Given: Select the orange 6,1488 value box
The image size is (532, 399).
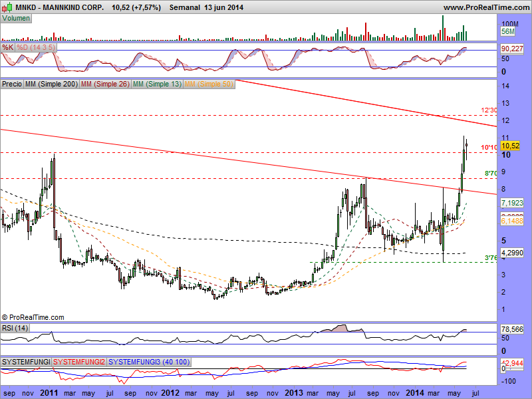Looking at the screenshot, I should coord(512,221).
